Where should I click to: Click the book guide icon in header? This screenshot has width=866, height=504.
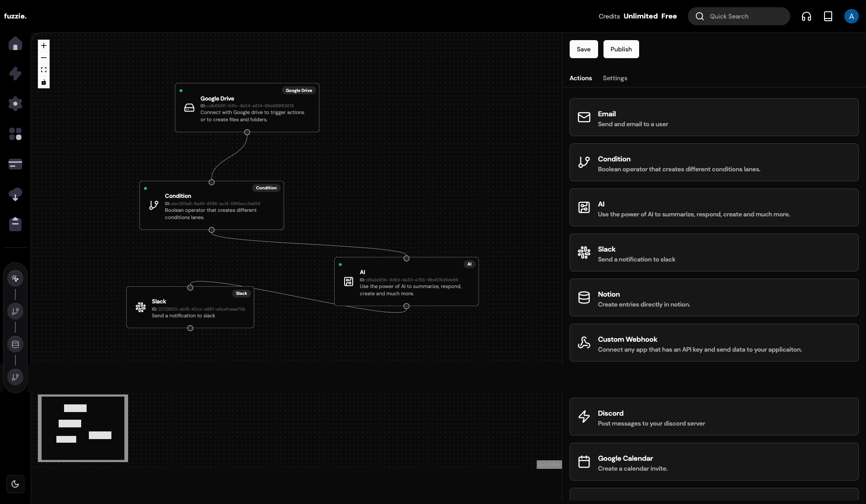(x=828, y=16)
